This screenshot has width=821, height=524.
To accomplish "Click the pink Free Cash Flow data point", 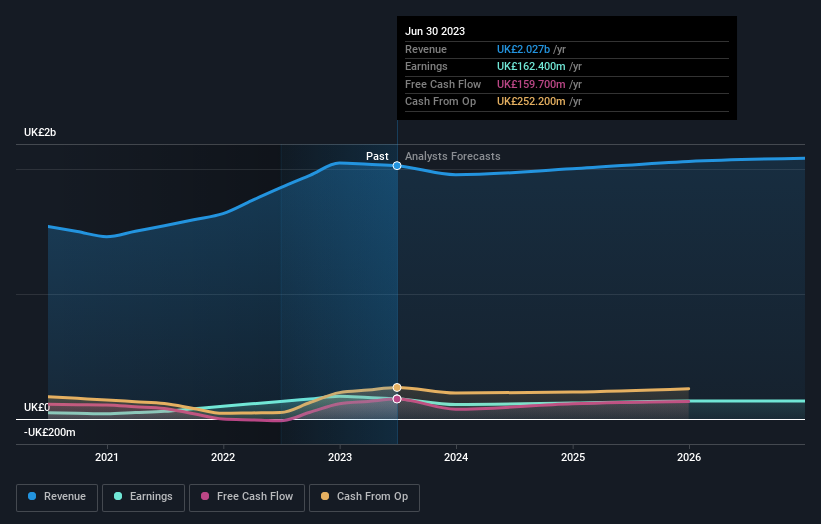I will pyautogui.click(x=397, y=399).
